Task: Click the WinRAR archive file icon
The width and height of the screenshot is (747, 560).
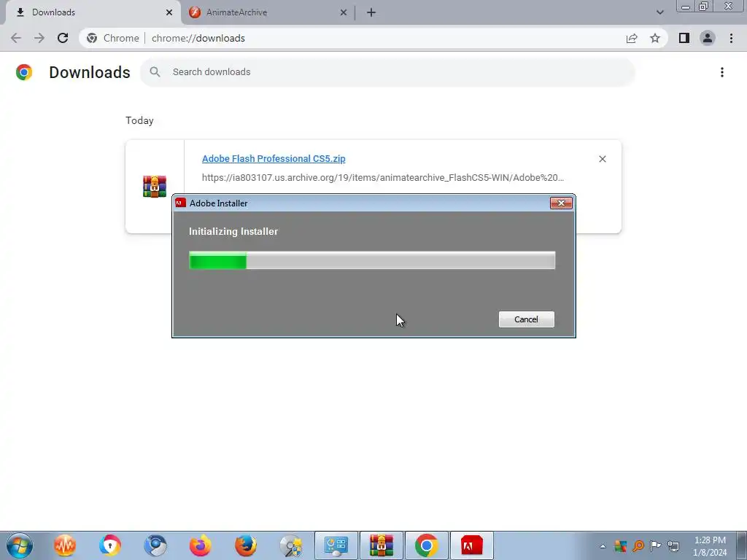Action: tap(155, 186)
